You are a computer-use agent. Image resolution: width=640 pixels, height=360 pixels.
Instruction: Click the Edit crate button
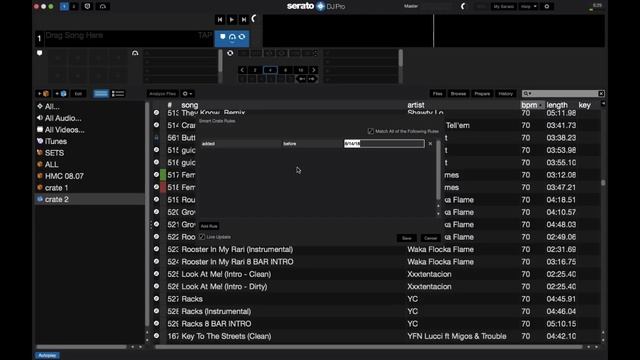(78, 93)
